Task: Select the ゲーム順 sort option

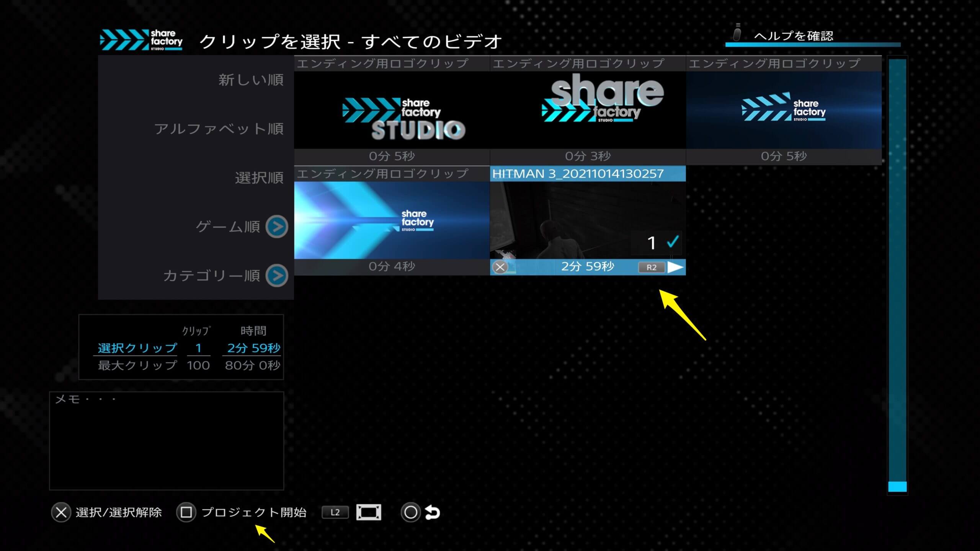Action: (228, 227)
